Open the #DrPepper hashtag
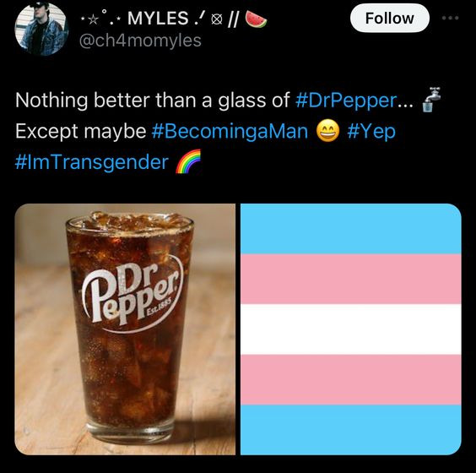Viewport: 476px width, 473px height. point(346,100)
